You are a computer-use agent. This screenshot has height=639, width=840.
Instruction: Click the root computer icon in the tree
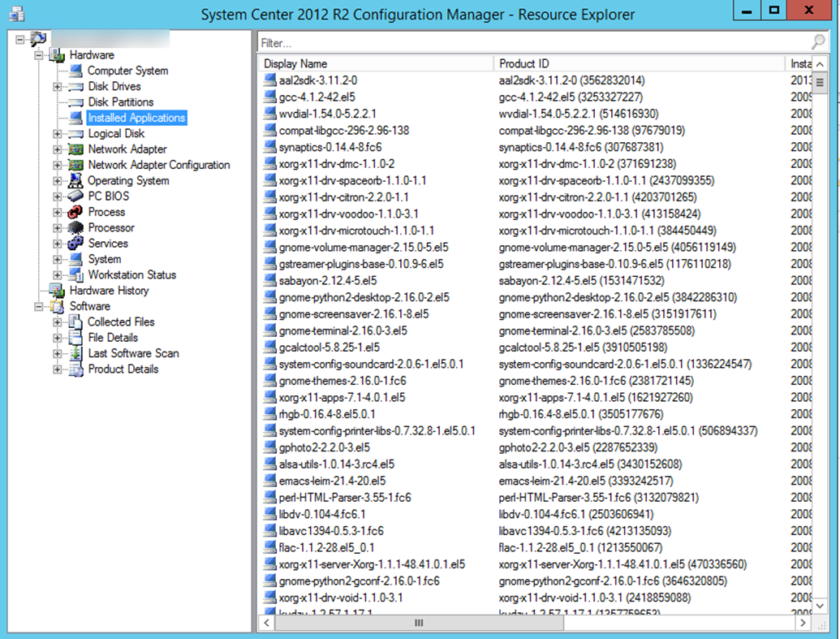38,39
